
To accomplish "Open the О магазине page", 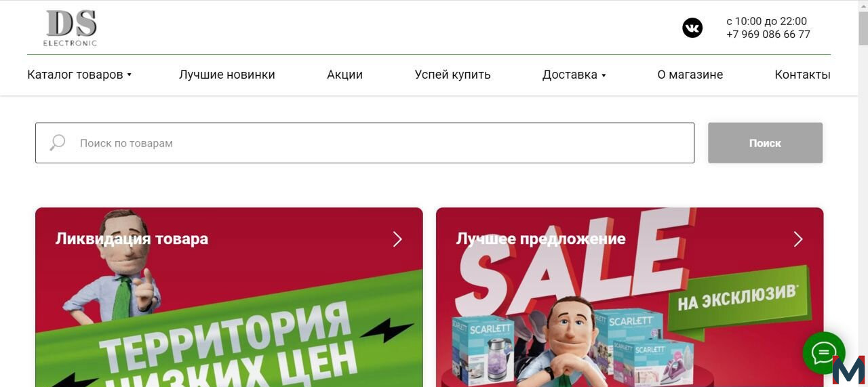I will tap(690, 75).
